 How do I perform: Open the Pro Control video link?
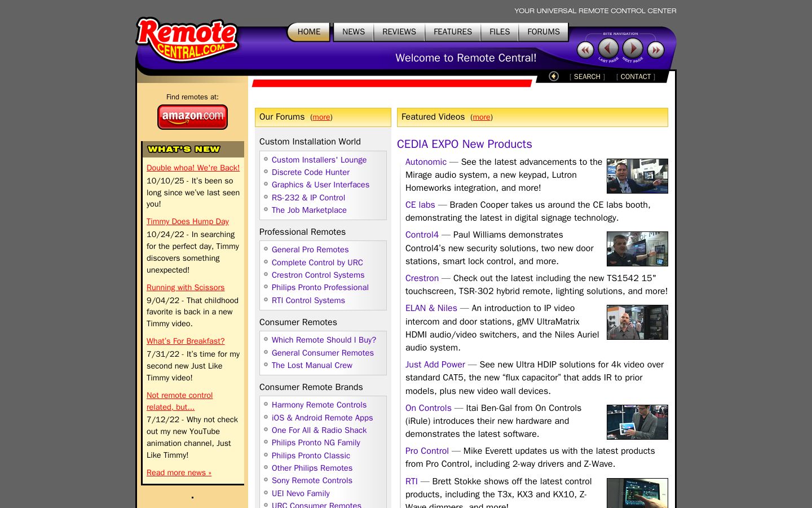tap(427, 451)
